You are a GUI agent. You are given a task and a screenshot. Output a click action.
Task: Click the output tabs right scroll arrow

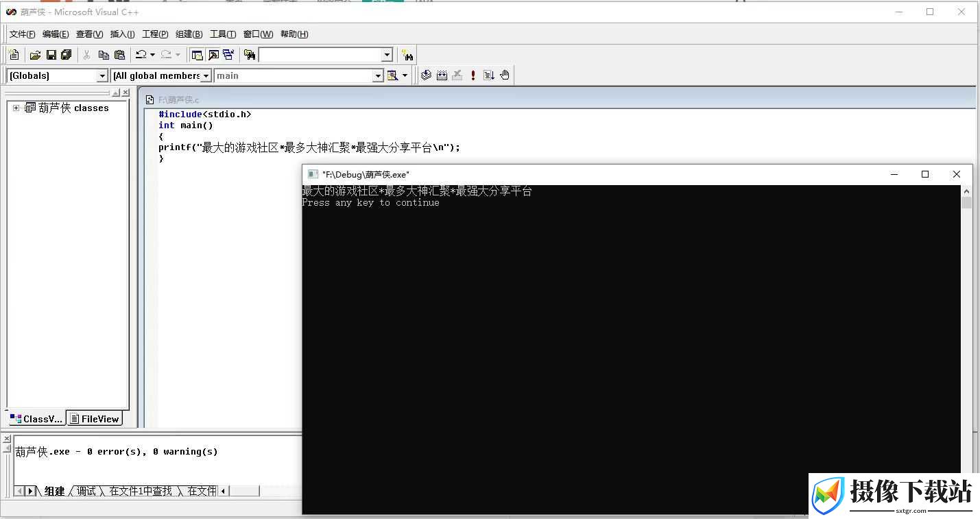pos(30,491)
